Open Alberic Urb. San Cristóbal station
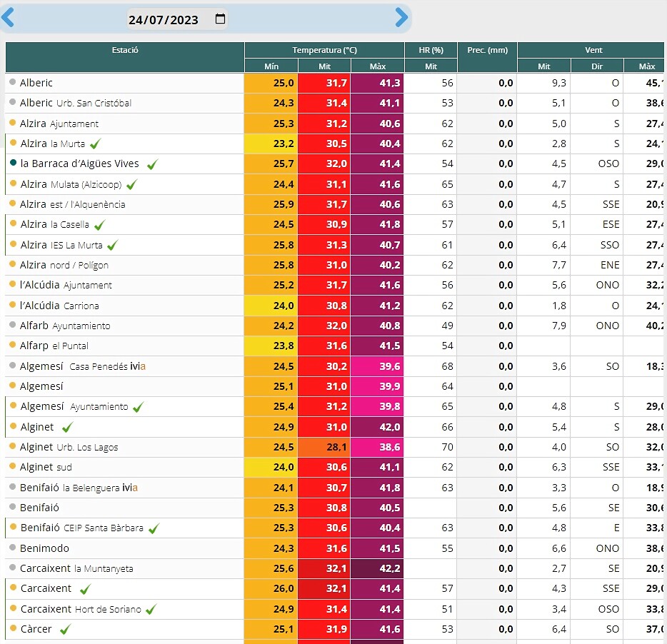This screenshot has height=644, width=667. (x=76, y=103)
